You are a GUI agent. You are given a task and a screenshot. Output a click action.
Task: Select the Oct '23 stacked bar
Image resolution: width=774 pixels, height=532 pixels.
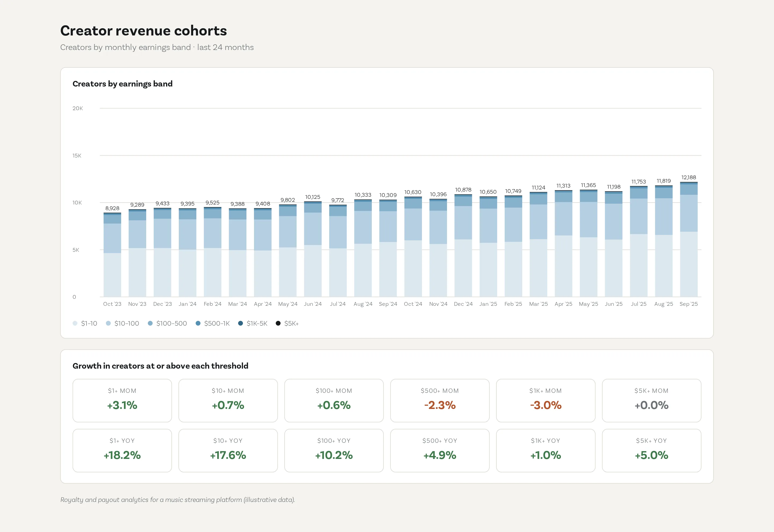point(112,255)
